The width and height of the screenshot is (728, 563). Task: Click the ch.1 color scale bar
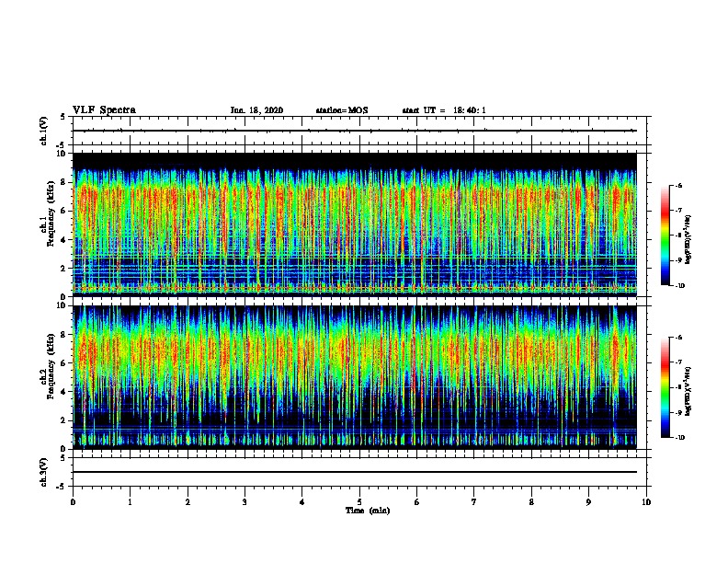tap(665, 236)
